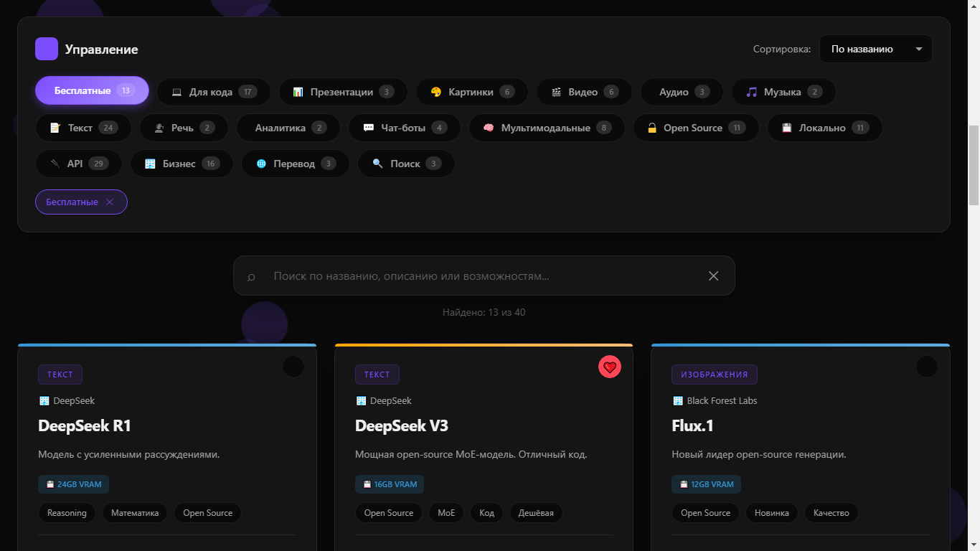Image resolution: width=980 pixels, height=551 pixels.
Task: Open the DeepSeek V3 card title
Action: (402, 425)
